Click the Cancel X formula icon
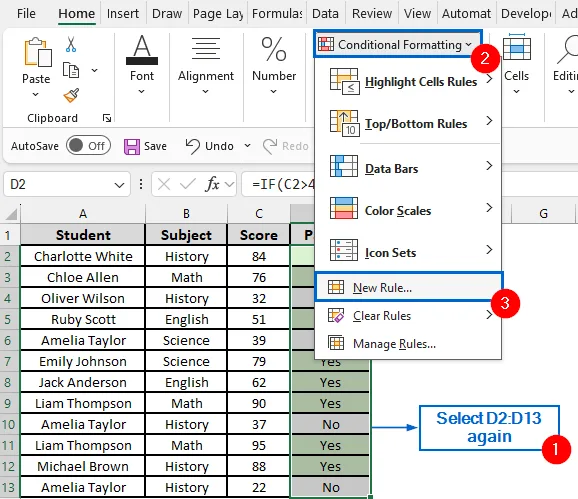Screen dimensions: 578x499 (x=164, y=184)
